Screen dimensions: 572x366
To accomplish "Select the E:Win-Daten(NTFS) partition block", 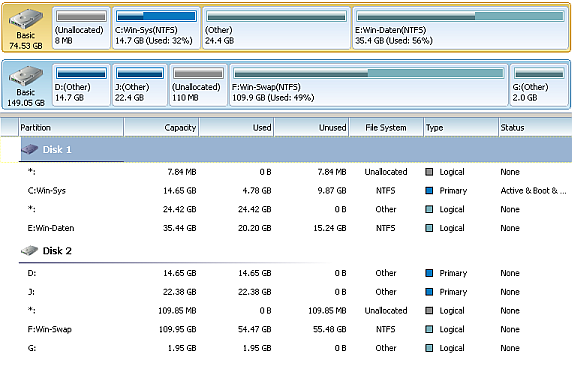I will (x=460, y=28).
